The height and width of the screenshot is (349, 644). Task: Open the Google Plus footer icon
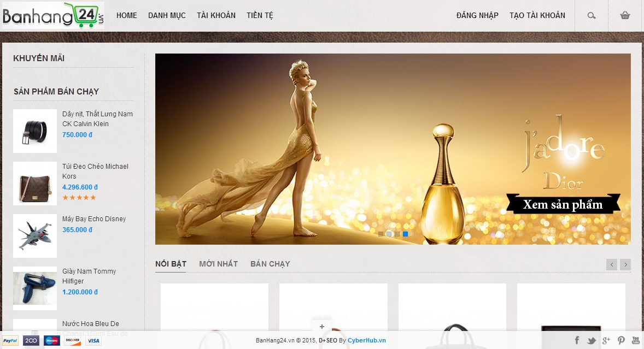(x=606, y=340)
